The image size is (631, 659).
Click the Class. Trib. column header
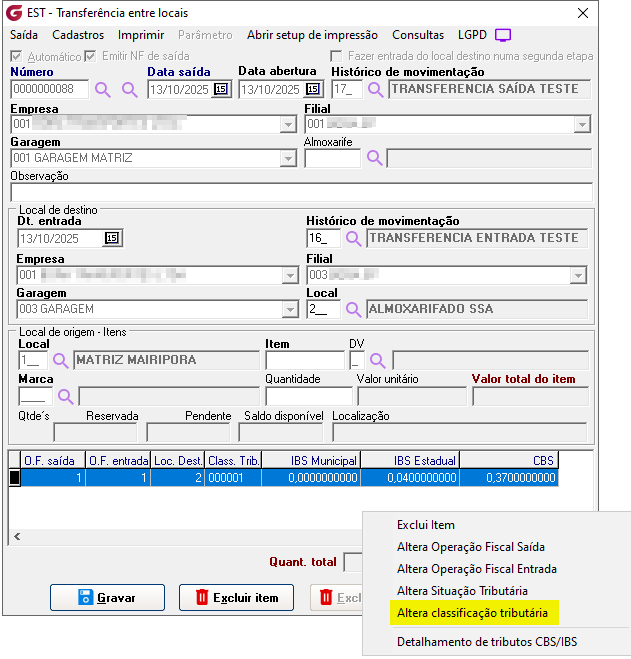(233, 461)
